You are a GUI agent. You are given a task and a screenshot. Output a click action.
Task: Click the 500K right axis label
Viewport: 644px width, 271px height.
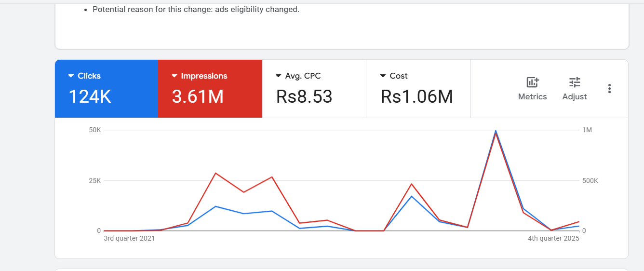pos(590,181)
